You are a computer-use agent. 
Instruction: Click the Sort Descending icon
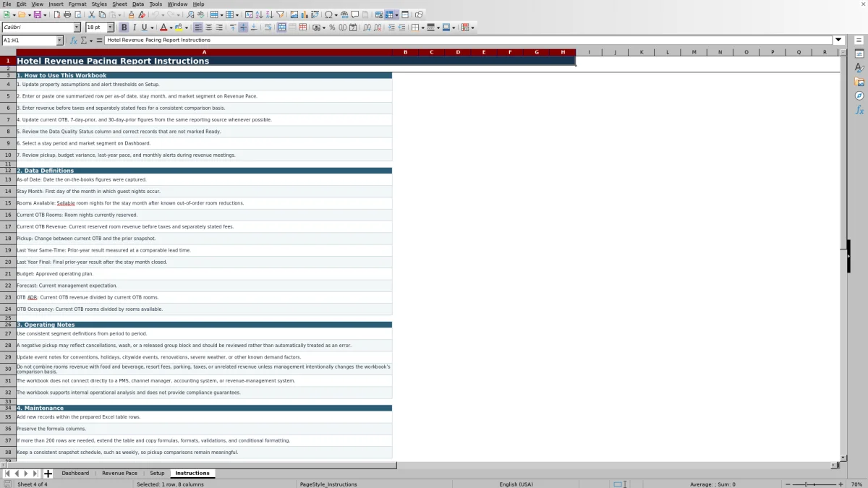(269, 14)
